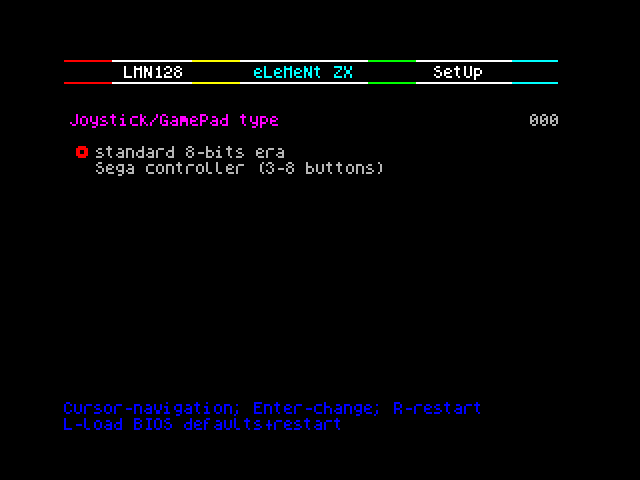Click the Enter-change hint text
This screenshot has height=480, width=640.
click(317, 409)
